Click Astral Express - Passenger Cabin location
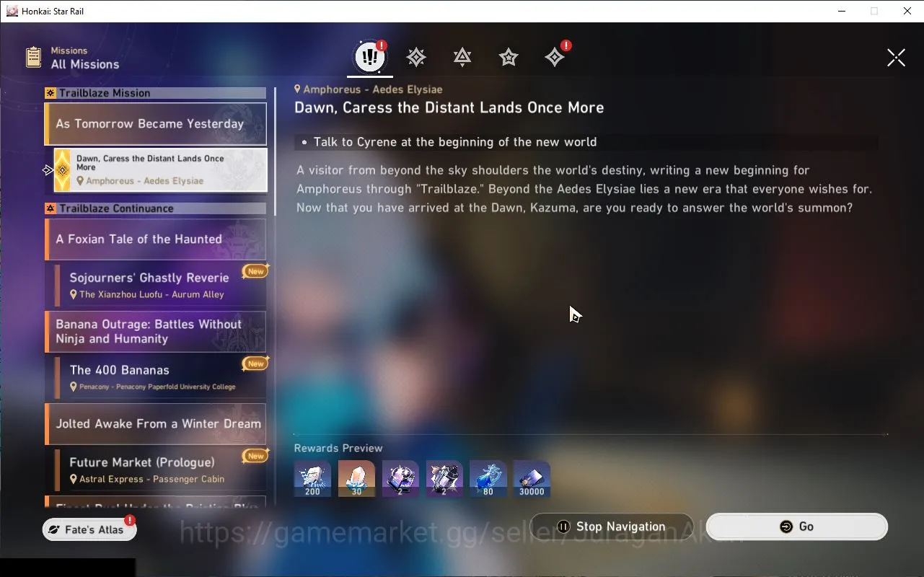The height and width of the screenshot is (577, 924). 151,479
